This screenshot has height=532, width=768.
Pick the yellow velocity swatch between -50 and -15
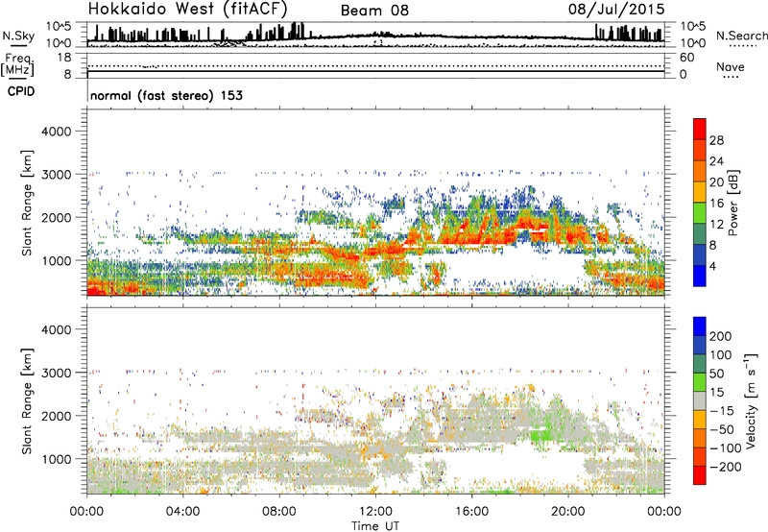(x=700, y=420)
